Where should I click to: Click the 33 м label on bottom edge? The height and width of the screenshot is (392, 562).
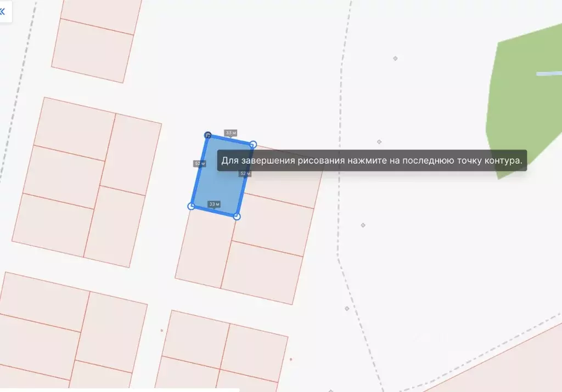pyautogui.click(x=214, y=204)
